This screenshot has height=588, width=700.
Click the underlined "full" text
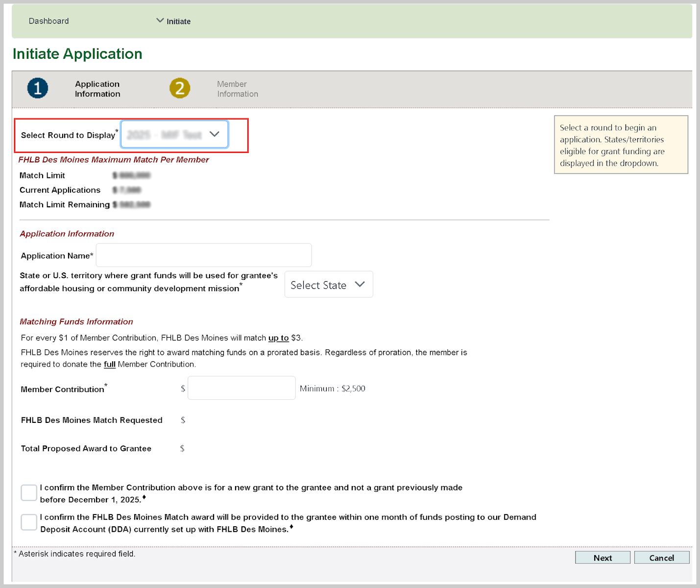tap(109, 365)
